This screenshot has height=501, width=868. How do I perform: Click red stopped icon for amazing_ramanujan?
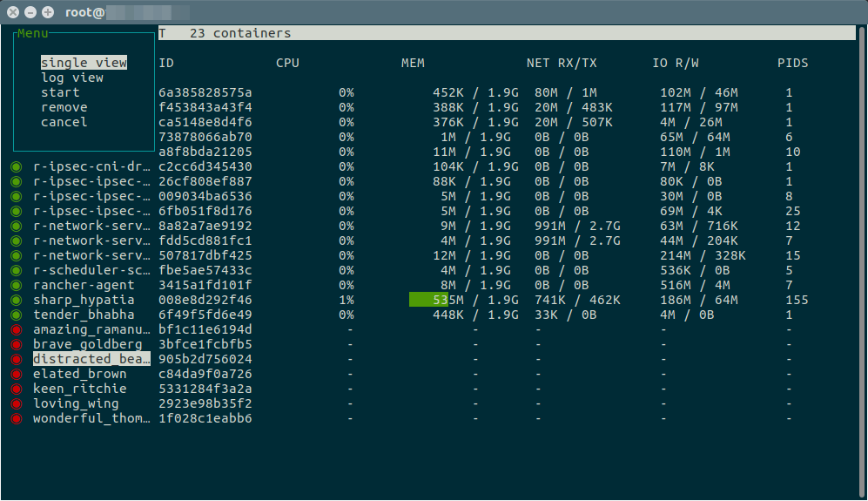[16, 329]
